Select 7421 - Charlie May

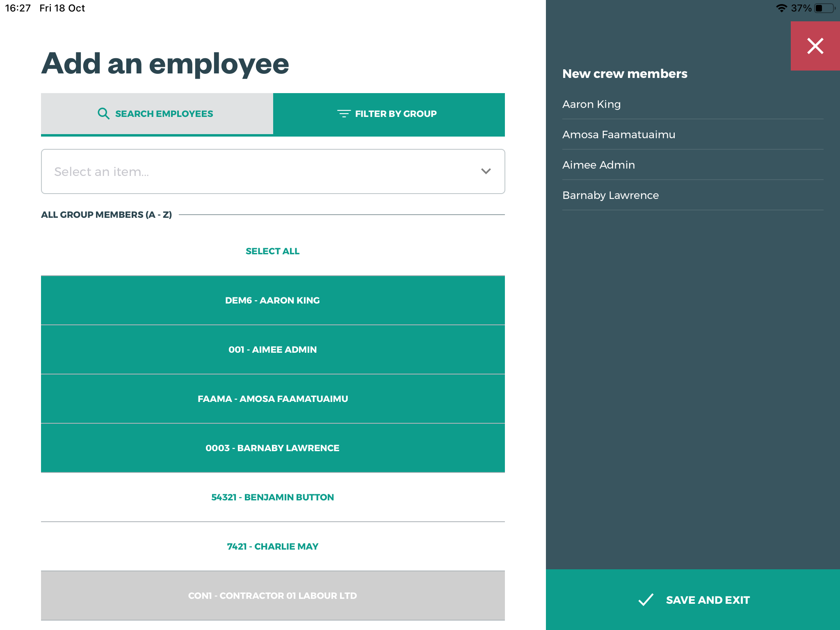(x=273, y=546)
